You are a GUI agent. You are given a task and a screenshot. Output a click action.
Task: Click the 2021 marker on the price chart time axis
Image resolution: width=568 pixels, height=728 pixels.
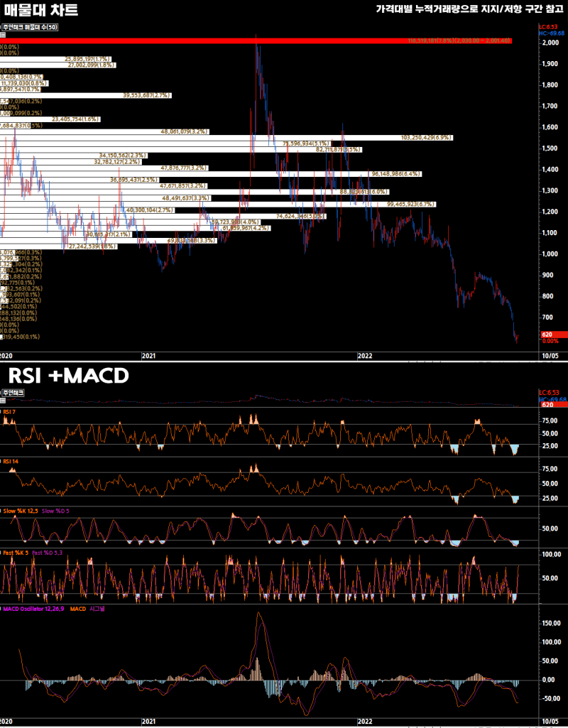coord(148,356)
